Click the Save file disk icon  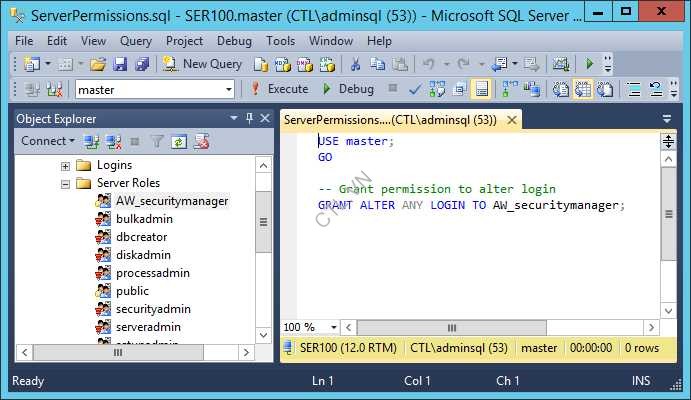pos(120,63)
